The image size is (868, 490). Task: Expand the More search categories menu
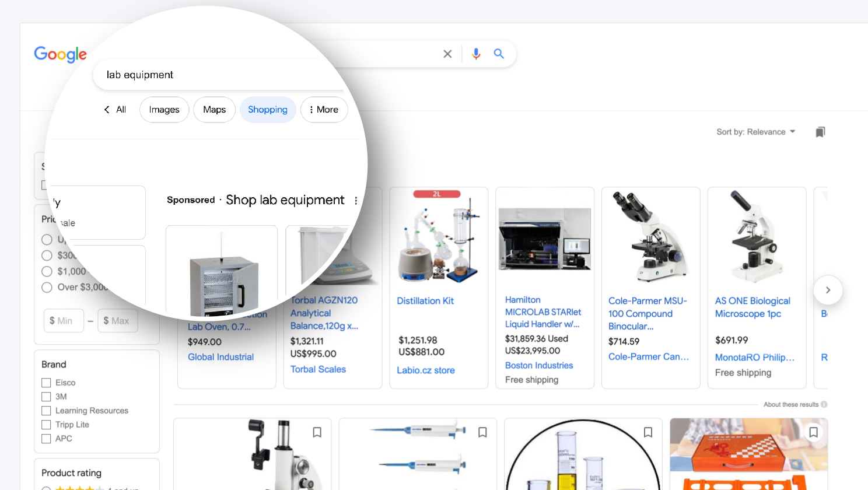point(324,109)
